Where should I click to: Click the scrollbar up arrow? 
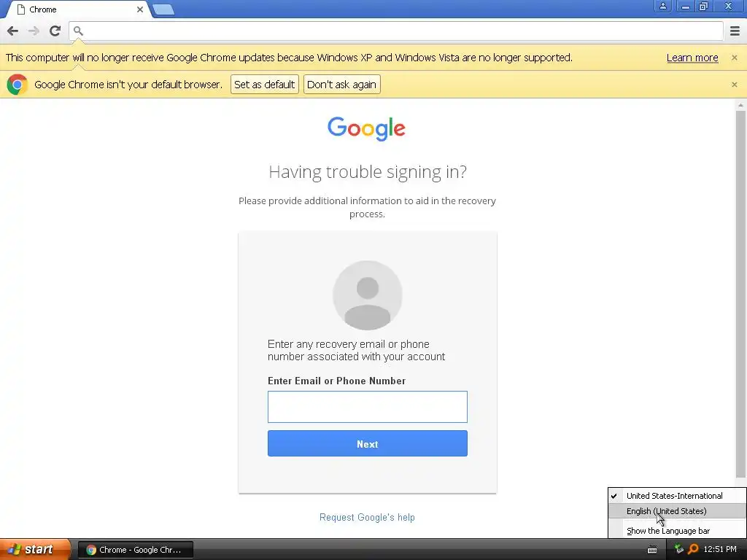pos(740,105)
